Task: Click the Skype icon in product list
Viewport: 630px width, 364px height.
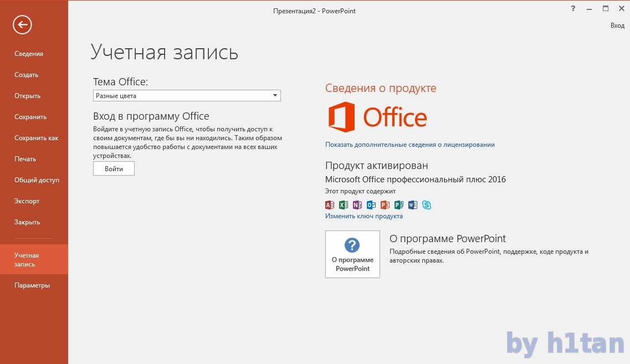Action: click(x=427, y=205)
